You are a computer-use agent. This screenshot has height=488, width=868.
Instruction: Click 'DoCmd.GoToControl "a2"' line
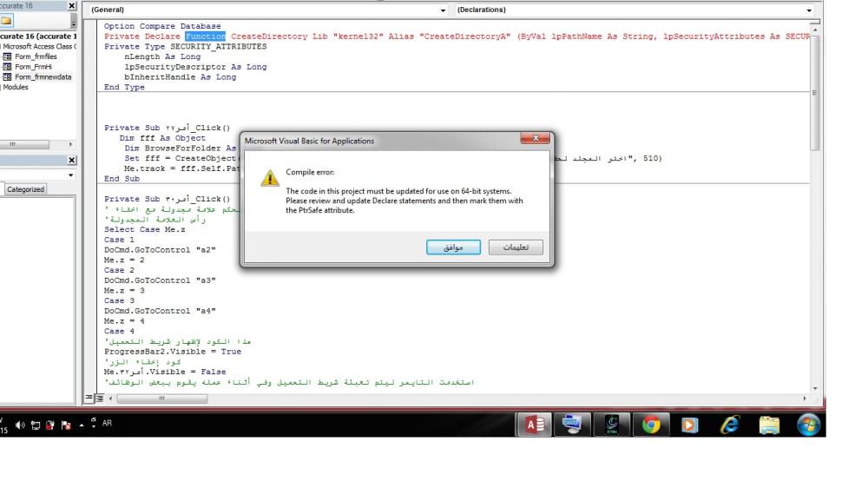click(160, 250)
